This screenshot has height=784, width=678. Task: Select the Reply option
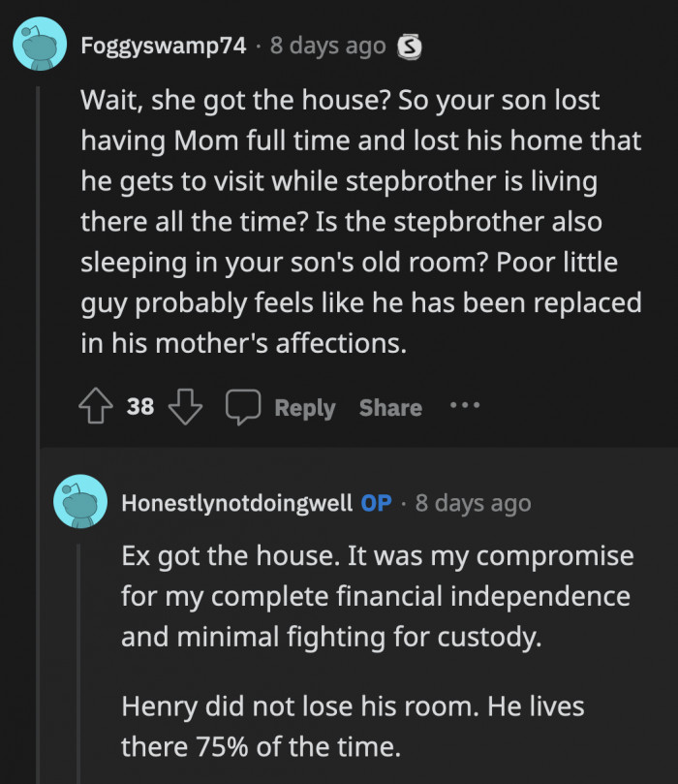pos(305,407)
